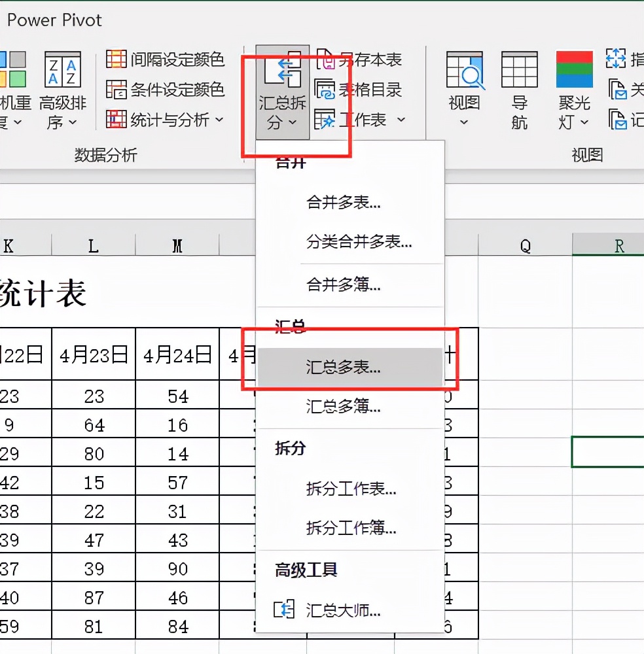This screenshot has height=654, width=644.
Task: Click the 间隔设定颜色 coloring tool
Action: pyautogui.click(x=164, y=59)
